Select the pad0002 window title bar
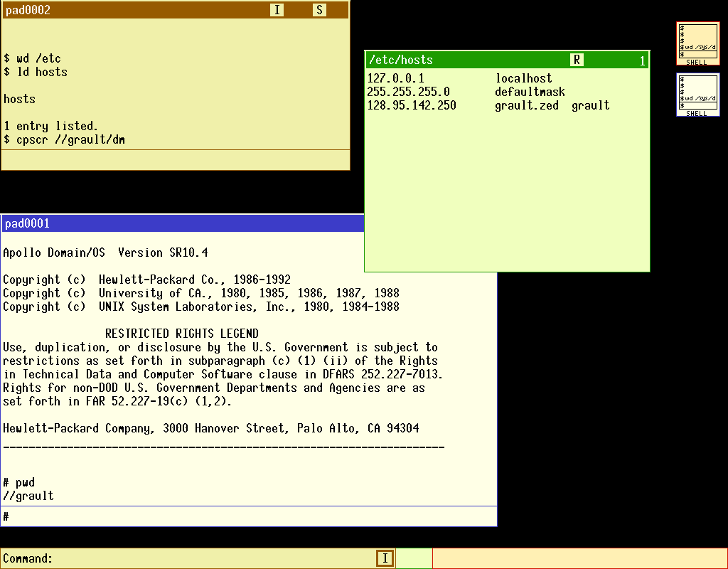 point(176,10)
